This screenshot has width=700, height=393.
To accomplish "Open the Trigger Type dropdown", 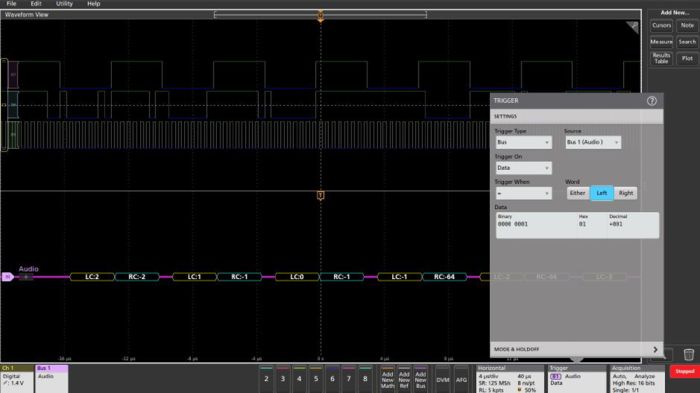I will [x=523, y=142].
